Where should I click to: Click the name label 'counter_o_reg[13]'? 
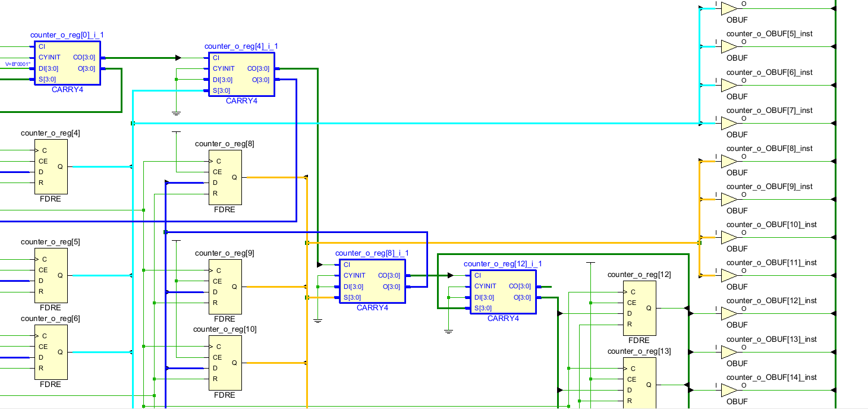click(639, 351)
